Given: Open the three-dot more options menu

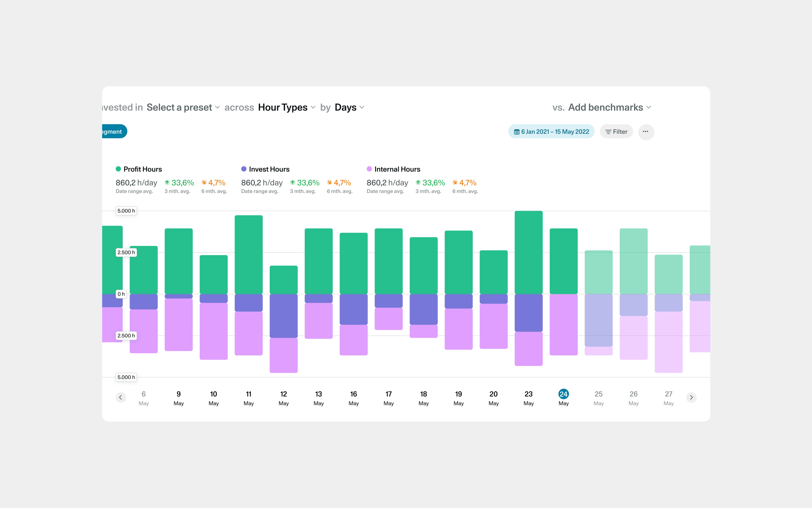Looking at the screenshot, I should pyautogui.click(x=646, y=132).
